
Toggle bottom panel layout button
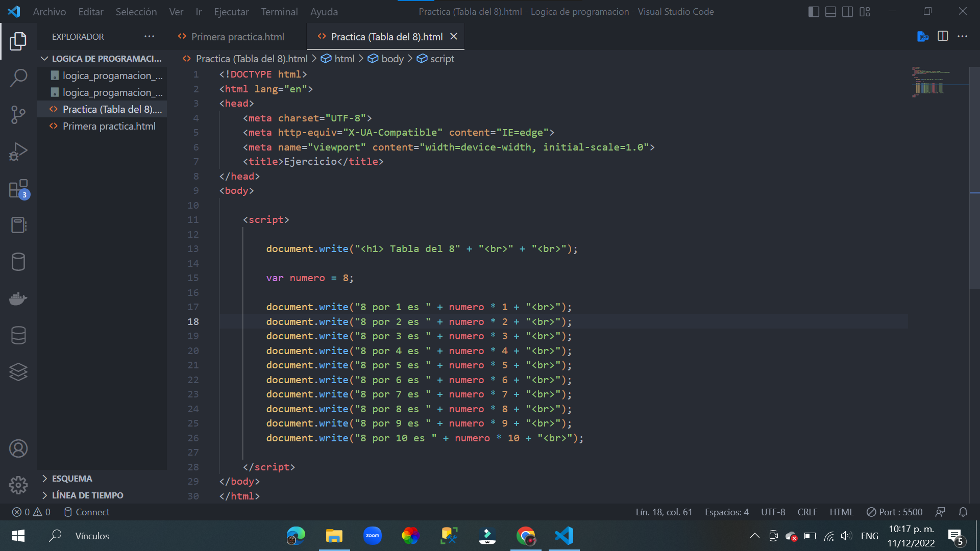click(x=831, y=11)
